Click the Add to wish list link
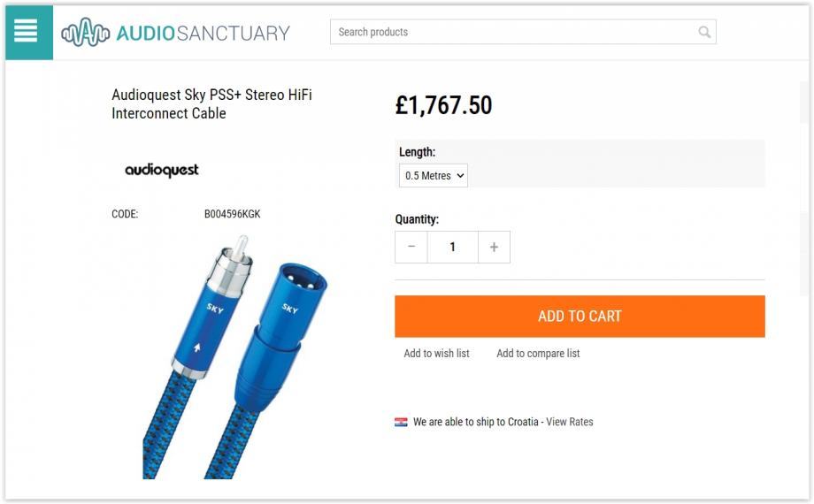This screenshot has width=814, height=504. point(436,354)
